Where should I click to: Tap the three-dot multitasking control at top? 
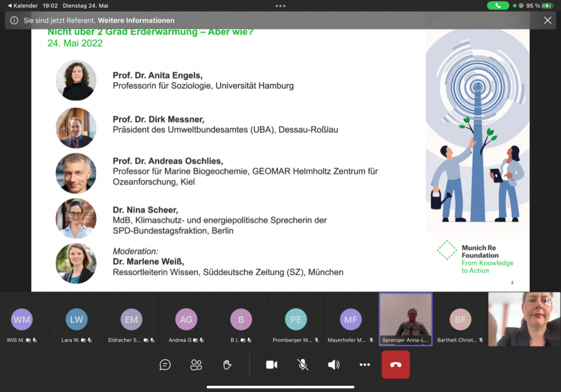280,6
